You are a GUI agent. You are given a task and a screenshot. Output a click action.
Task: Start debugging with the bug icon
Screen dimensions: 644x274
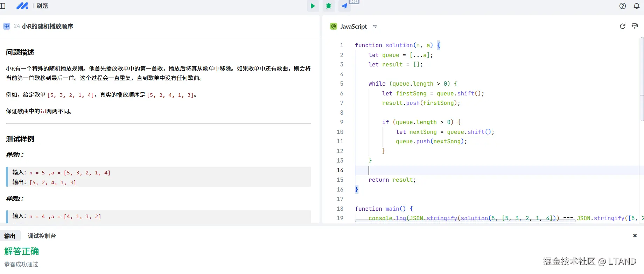329,6
